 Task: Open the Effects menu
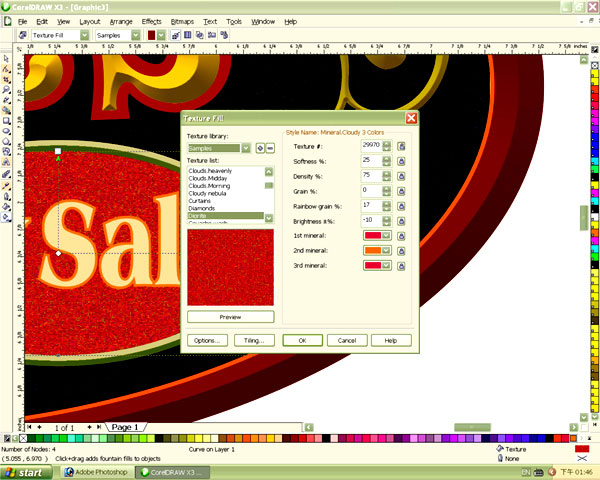(152, 22)
